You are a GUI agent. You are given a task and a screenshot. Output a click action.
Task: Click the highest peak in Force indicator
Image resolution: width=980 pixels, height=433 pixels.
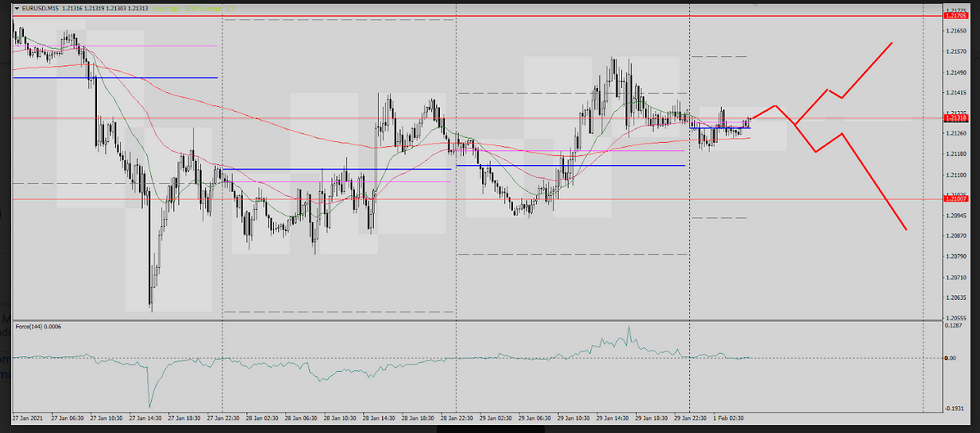click(x=629, y=327)
